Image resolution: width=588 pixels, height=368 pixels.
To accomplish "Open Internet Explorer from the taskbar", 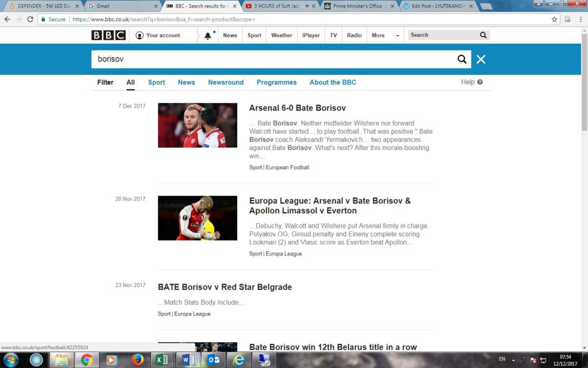I will point(238,360).
